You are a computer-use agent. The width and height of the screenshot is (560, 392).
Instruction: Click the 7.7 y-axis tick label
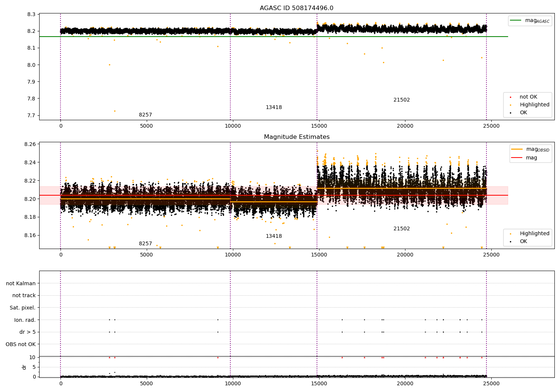tap(31, 116)
